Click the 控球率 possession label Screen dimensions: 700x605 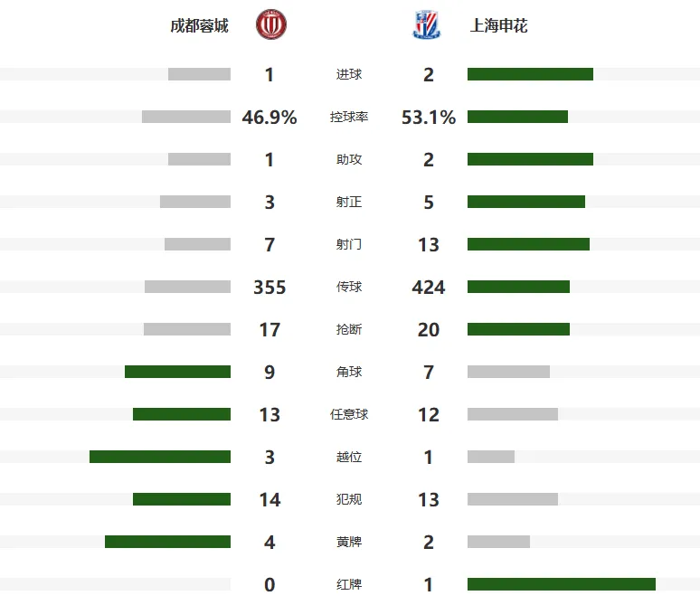coord(349,117)
